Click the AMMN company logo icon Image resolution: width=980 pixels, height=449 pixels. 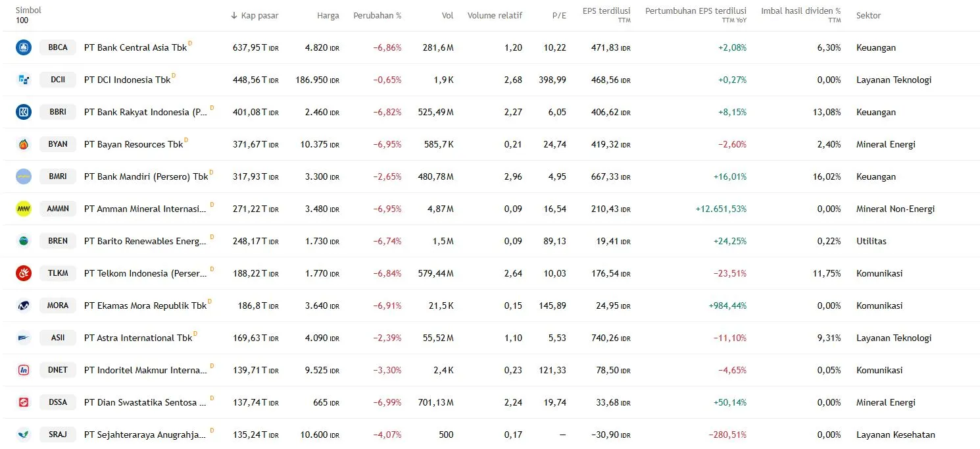(24, 209)
